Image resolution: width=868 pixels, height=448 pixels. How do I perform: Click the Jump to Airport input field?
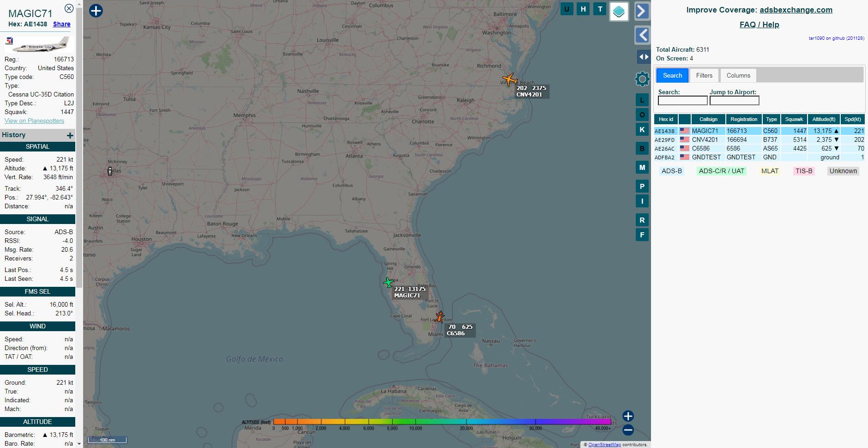pyautogui.click(x=734, y=101)
